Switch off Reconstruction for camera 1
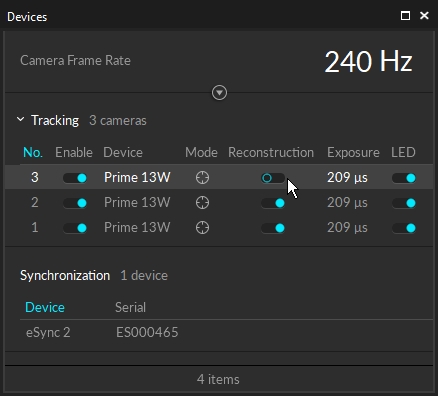Image resolution: width=438 pixels, height=396 pixels. coord(273,228)
